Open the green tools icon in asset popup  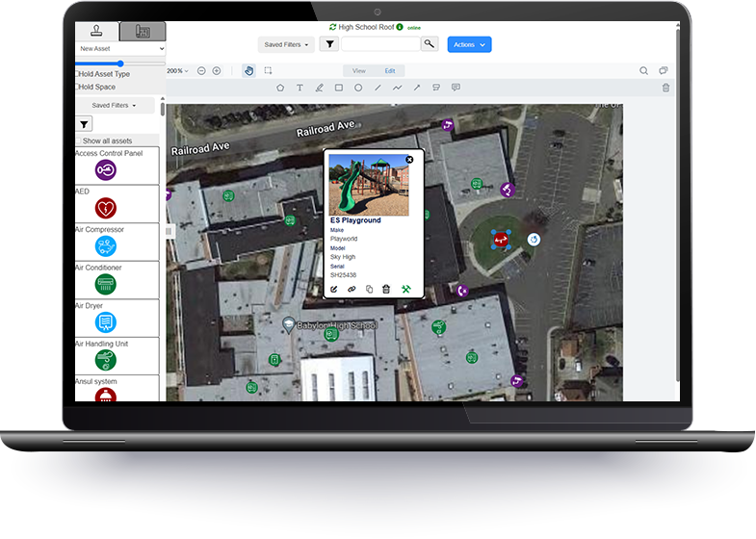(406, 289)
